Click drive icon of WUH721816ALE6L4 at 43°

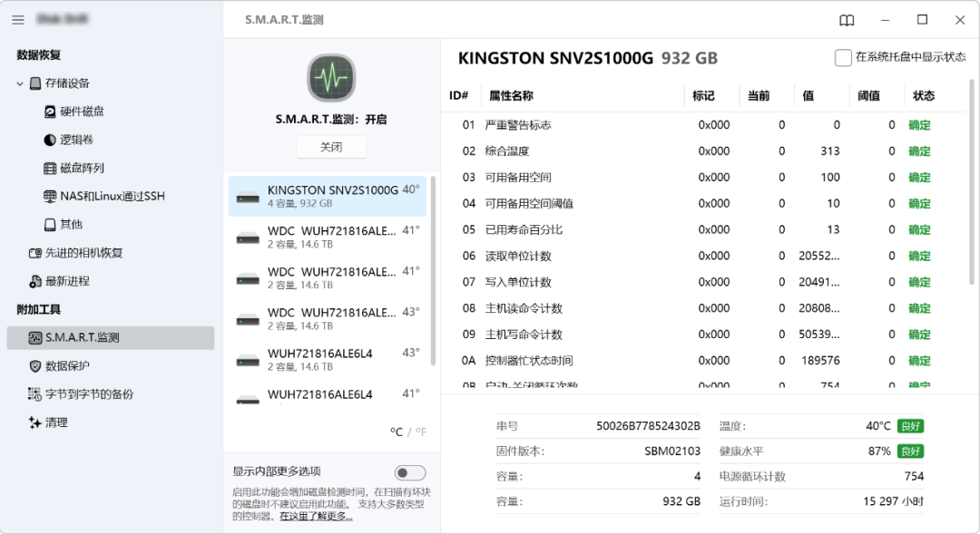[248, 360]
